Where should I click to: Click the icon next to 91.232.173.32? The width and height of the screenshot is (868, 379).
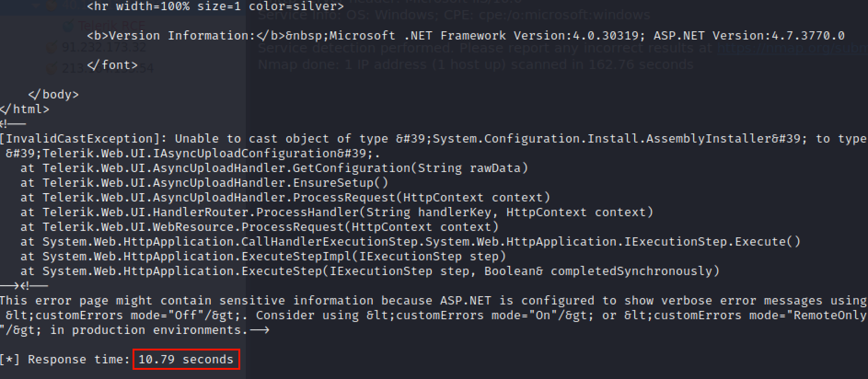[52, 47]
